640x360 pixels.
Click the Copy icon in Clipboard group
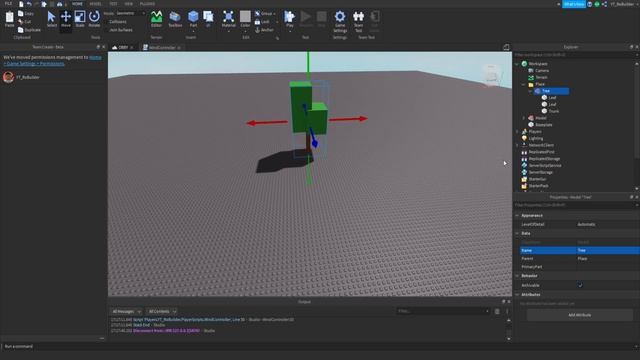click(21, 13)
